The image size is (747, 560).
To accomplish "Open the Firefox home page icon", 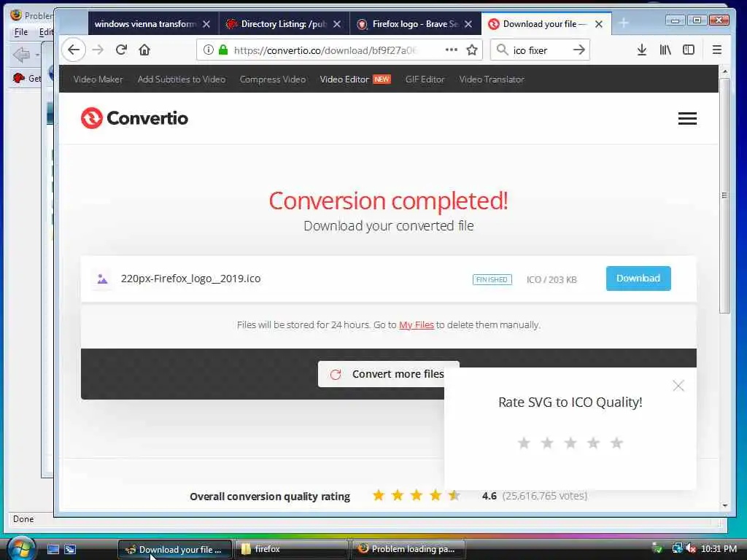I will [144, 50].
